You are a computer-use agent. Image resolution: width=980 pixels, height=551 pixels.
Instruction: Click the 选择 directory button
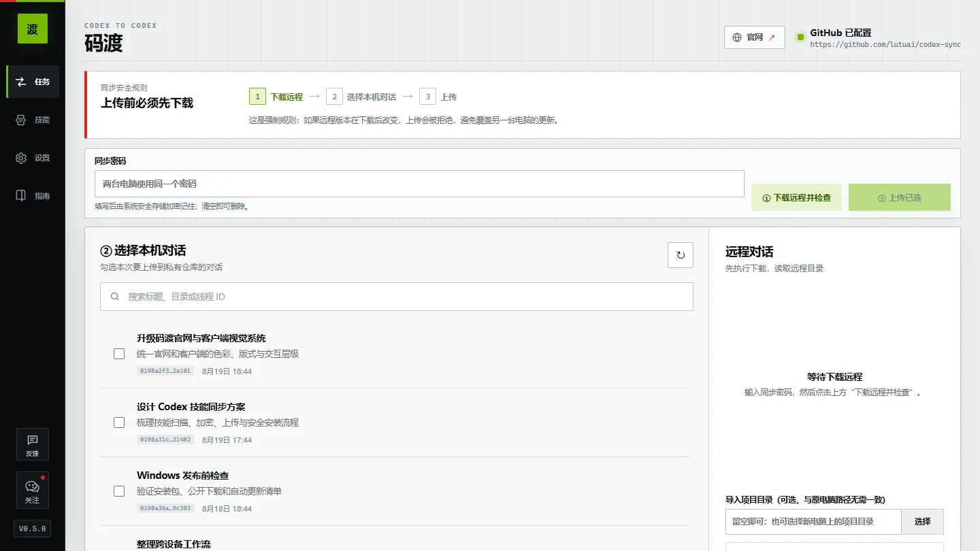(923, 522)
